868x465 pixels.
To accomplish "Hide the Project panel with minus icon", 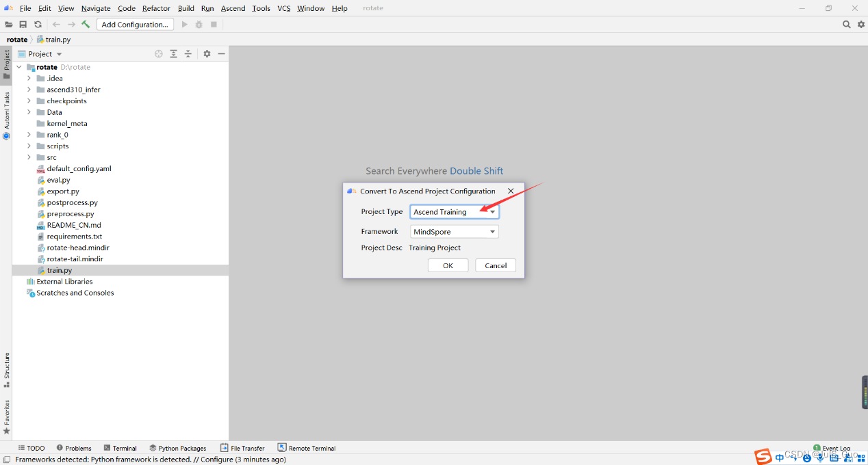I will pyautogui.click(x=221, y=54).
